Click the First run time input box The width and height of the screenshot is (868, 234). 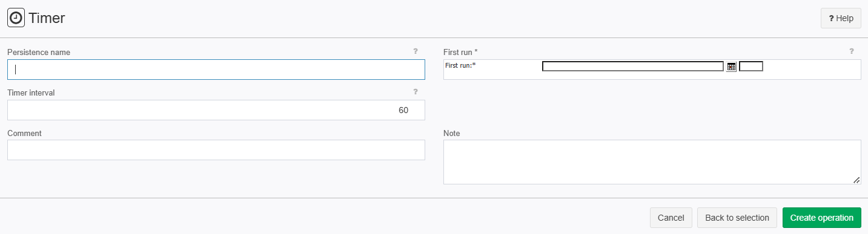coord(751,67)
